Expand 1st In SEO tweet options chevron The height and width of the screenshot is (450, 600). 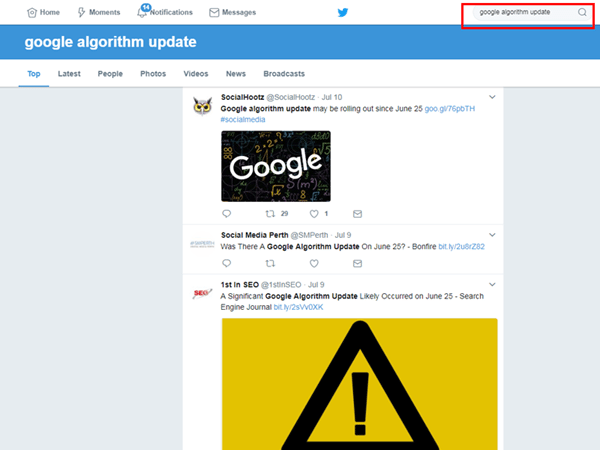(492, 284)
